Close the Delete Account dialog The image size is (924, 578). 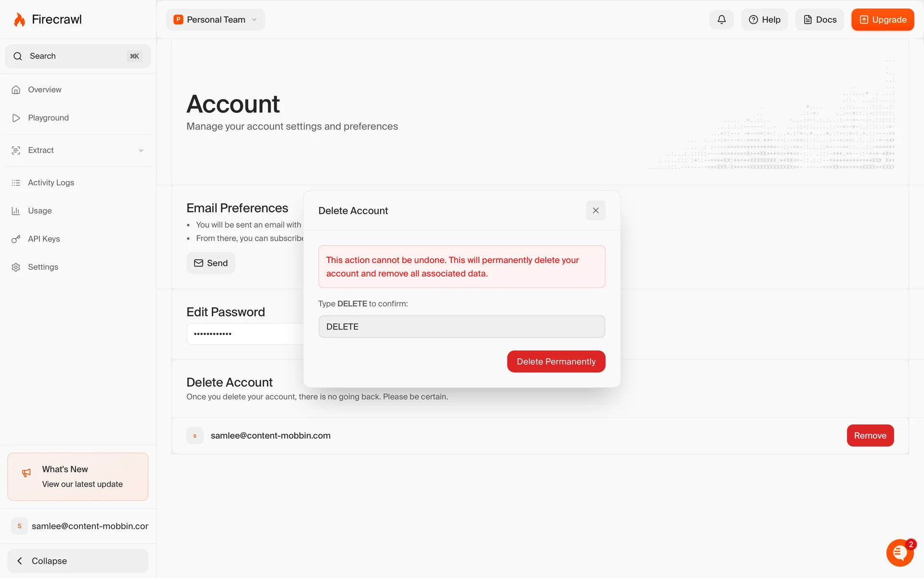595,210
